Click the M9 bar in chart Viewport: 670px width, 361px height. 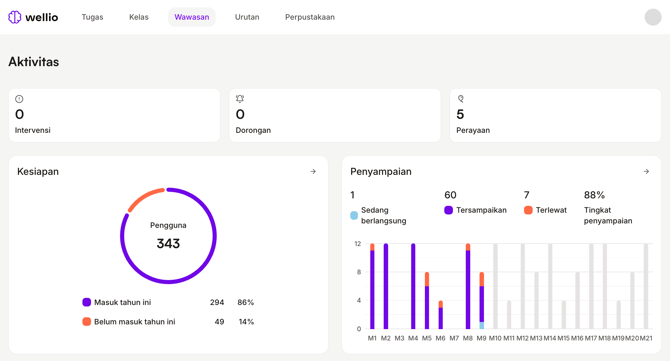pos(482,300)
